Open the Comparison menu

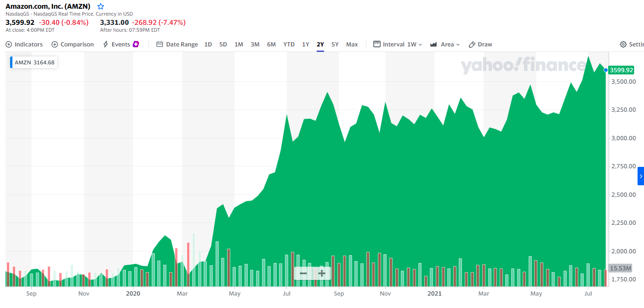pos(73,45)
